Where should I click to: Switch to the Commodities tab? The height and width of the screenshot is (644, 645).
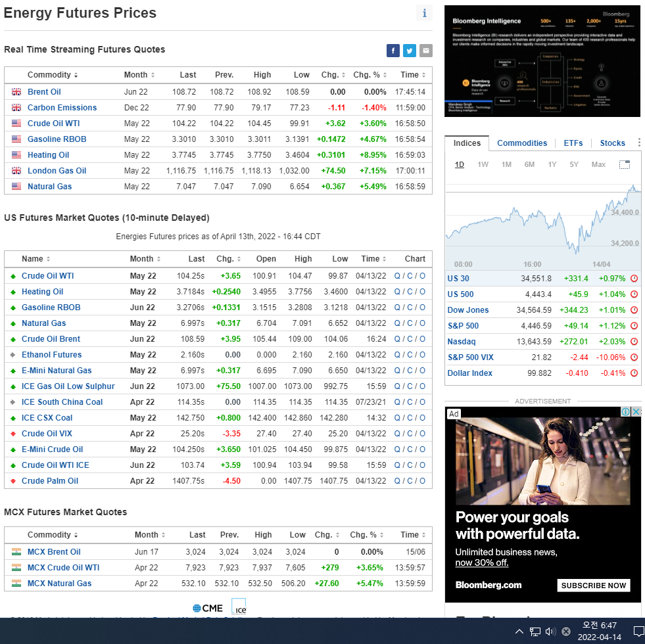(522, 143)
